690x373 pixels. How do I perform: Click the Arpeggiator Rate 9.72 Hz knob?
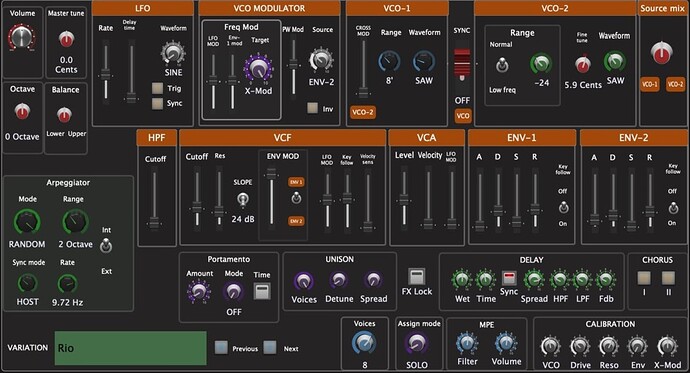tap(67, 284)
